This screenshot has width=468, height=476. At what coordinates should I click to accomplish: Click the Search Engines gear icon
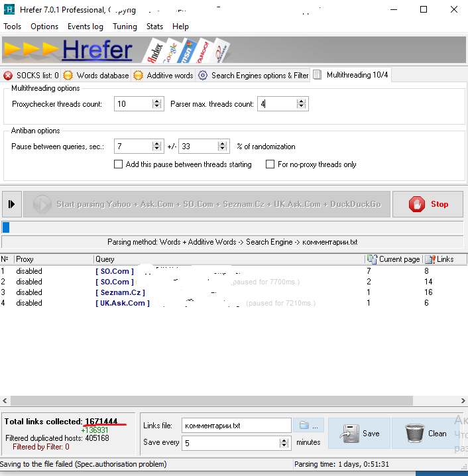tap(203, 76)
